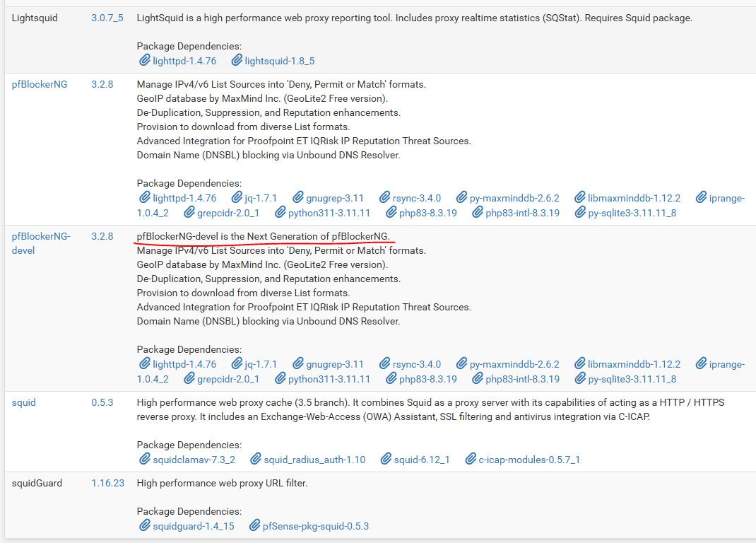Open version 3.2.8 link in pfBlockerNG-devel row
756x543 pixels.
coord(102,237)
